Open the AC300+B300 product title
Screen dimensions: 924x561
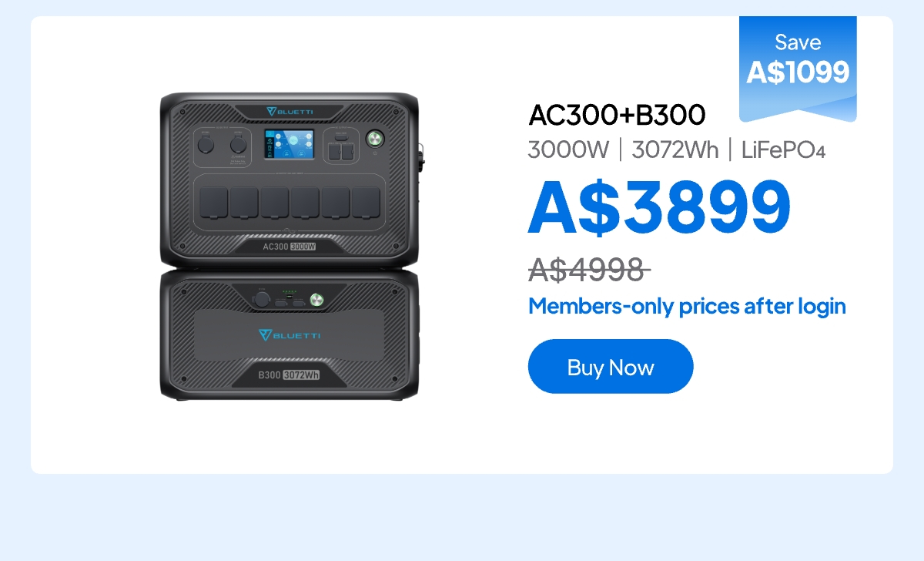617,115
